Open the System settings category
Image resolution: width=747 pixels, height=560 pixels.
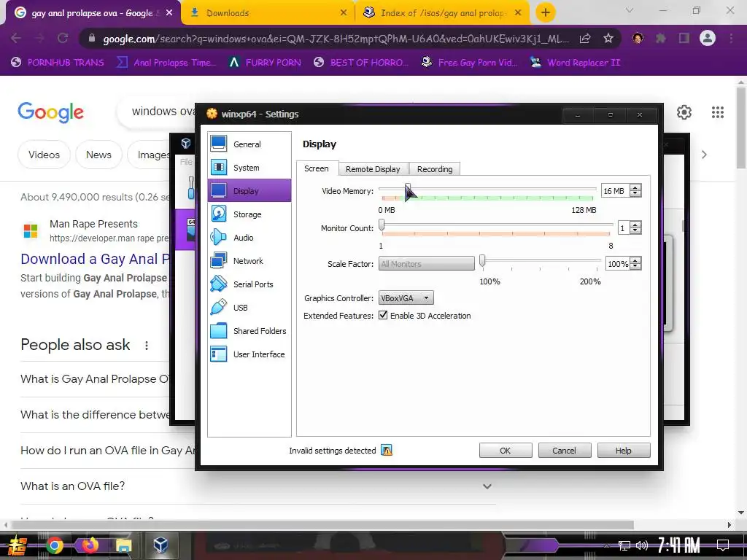click(249, 168)
